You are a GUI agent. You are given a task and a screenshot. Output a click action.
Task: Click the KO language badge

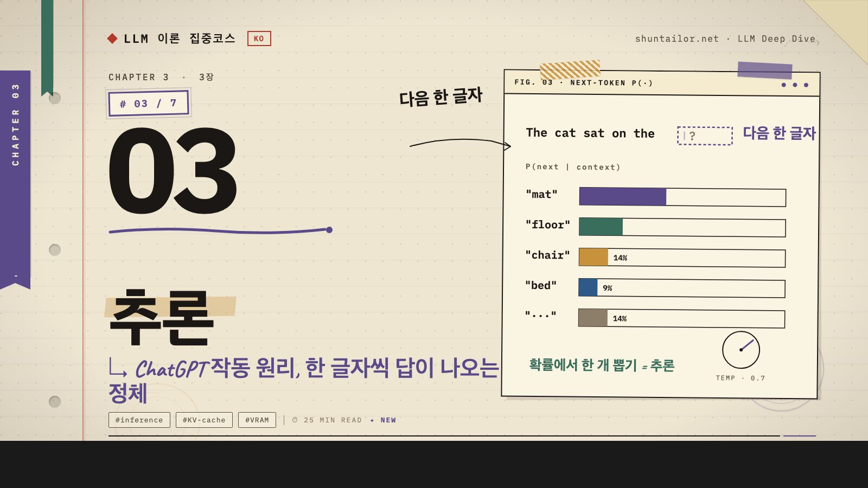point(259,38)
